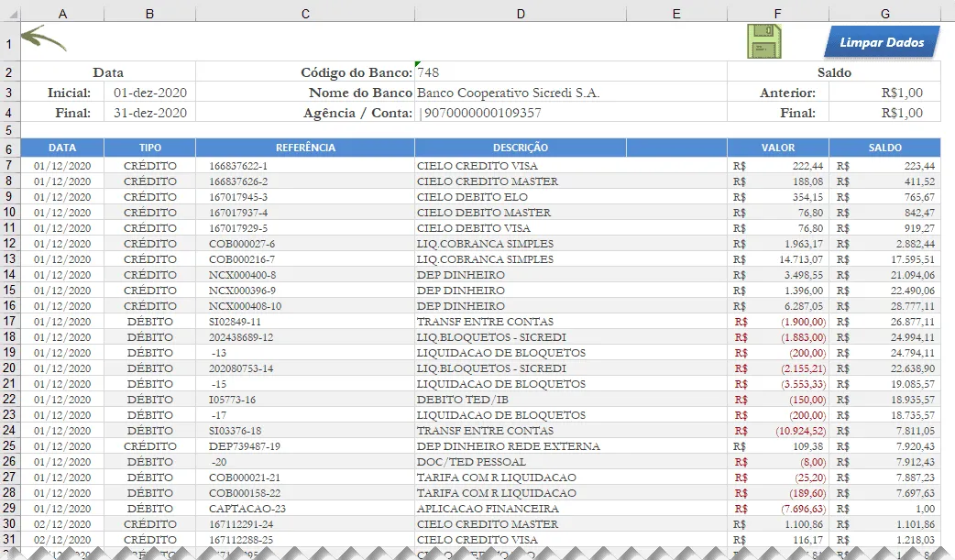
Task: Click the Saldo heading cell
Action: pos(834,72)
